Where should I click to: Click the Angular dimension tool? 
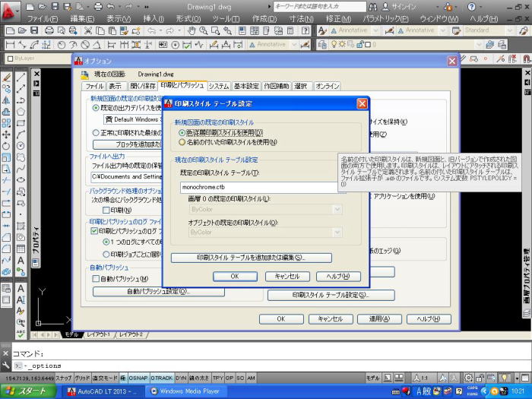pos(97,44)
